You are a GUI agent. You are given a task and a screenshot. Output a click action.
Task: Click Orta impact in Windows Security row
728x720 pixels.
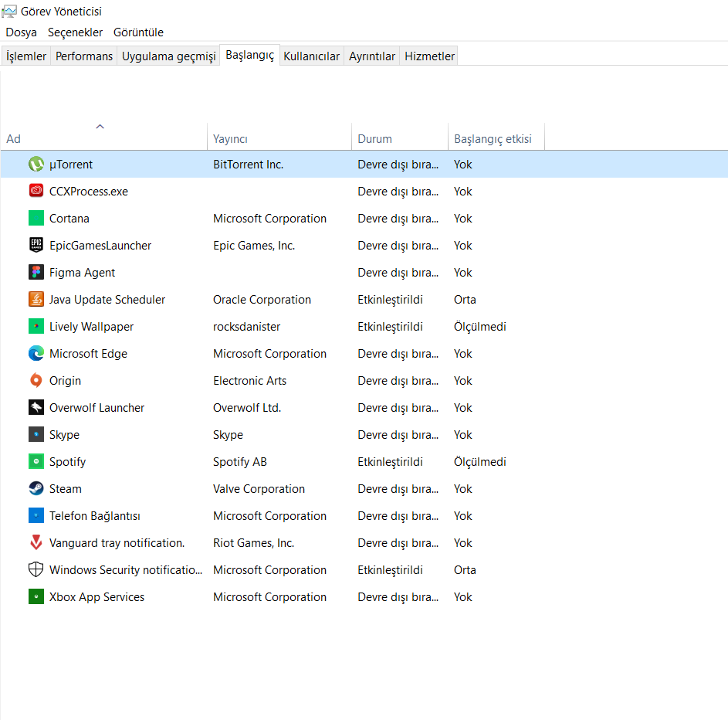[x=465, y=570]
